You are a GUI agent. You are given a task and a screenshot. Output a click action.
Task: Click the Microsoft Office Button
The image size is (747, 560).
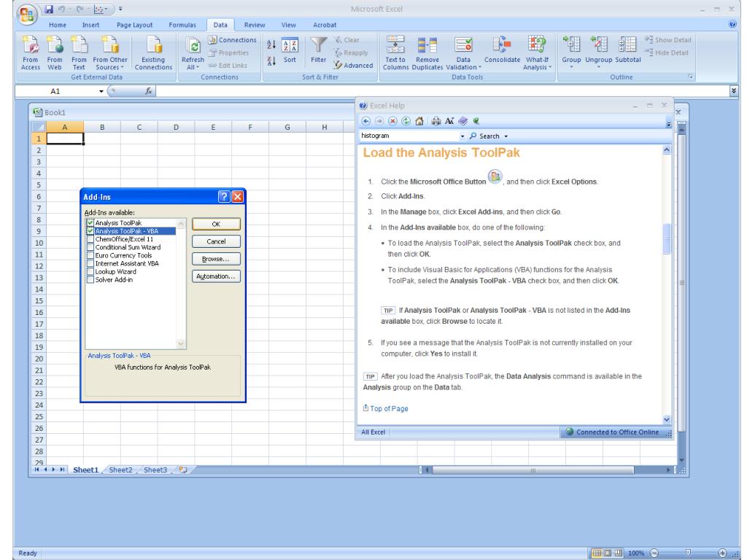click(27, 15)
